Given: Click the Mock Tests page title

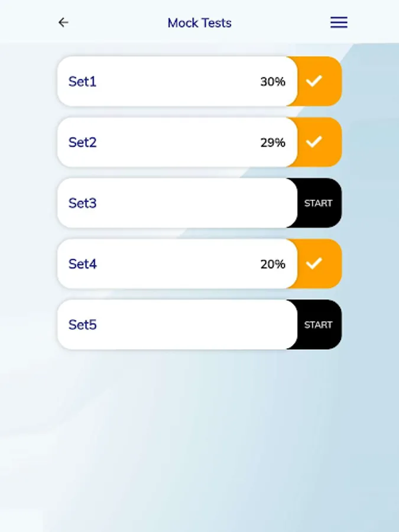Looking at the screenshot, I should point(199,23).
